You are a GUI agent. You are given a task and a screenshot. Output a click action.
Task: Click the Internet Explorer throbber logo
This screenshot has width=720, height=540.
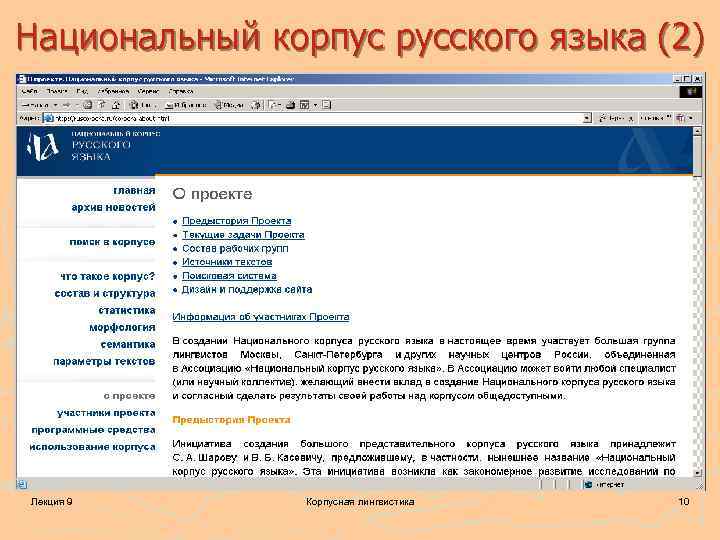click(x=690, y=92)
